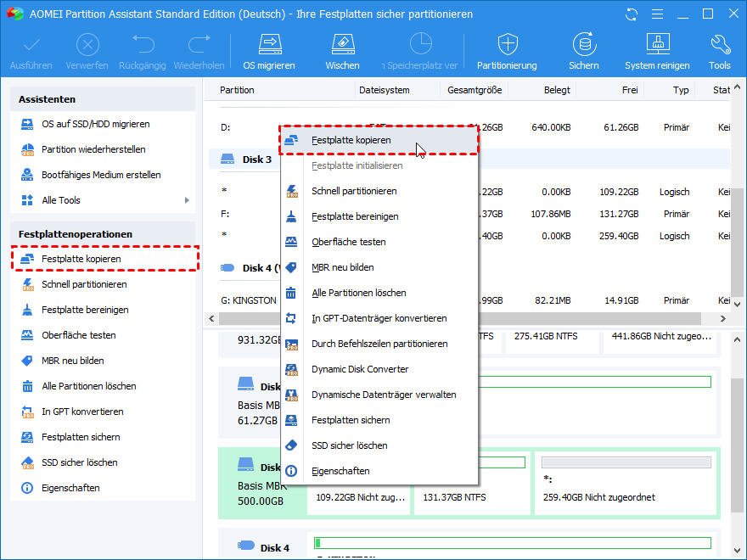Click the refresh icon in title bar
Image resolution: width=747 pixels, height=560 pixels.
[x=632, y=14]
